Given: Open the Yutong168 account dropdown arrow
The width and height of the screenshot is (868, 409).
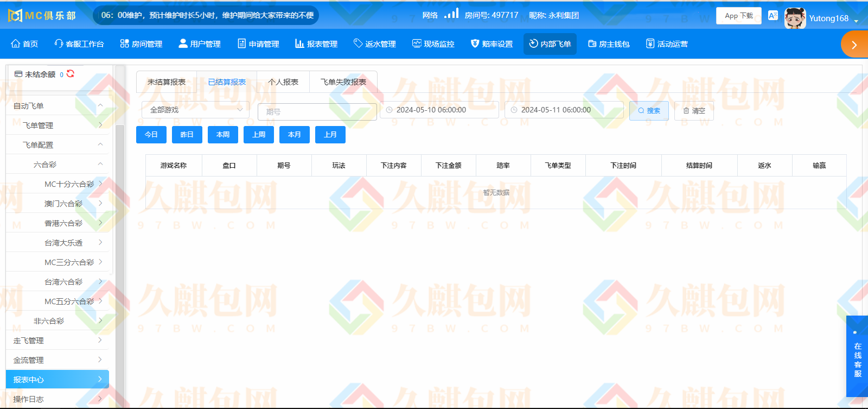Looking at the screenshot, I should pos(856,21).
